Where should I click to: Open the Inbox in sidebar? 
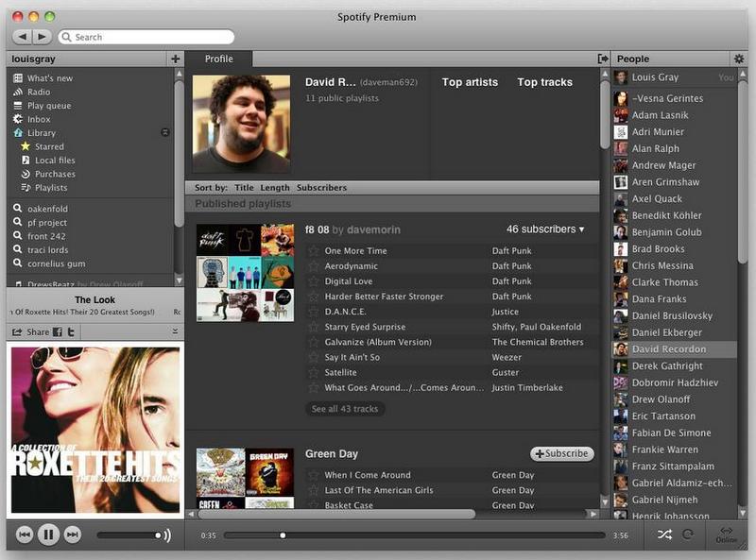click(x=39, y=119)
